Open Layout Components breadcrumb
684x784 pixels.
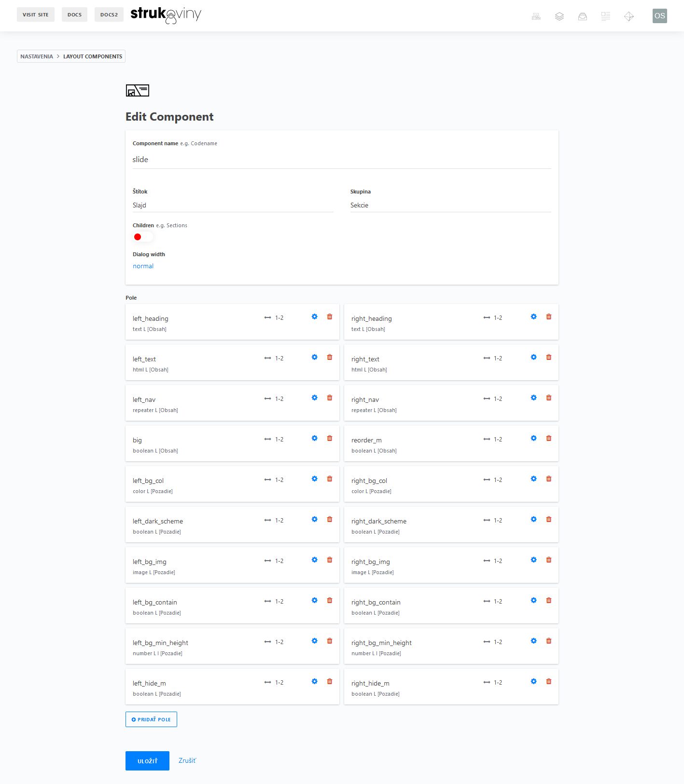pyautogui.click(x=93, y=56)
